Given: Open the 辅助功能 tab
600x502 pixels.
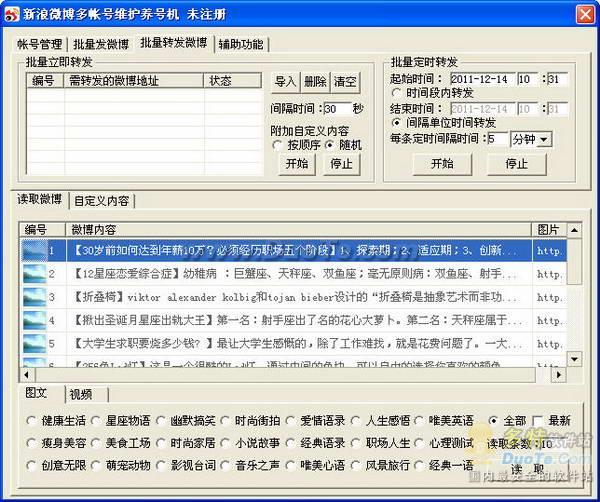Looking at the screenshot, I should (241, 44).
